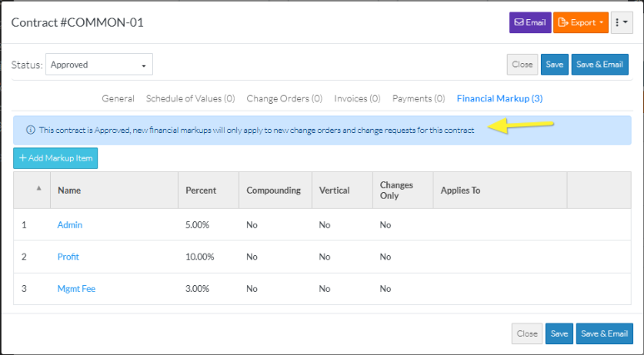Expand the Status dropdown showing Approved
Image resolution: width=644 pixels, height=355 pixels.
pyautogui.click(x=99, y=65)
